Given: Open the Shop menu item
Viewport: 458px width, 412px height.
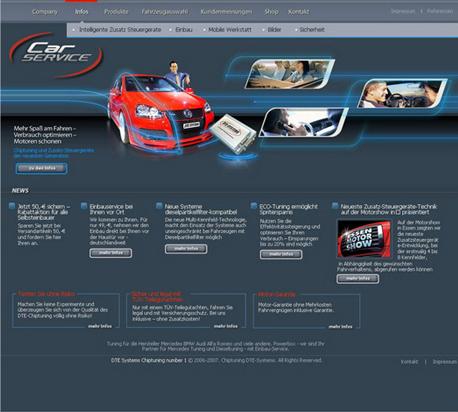Looking at the screenshot, I should (x=271, y=12).
